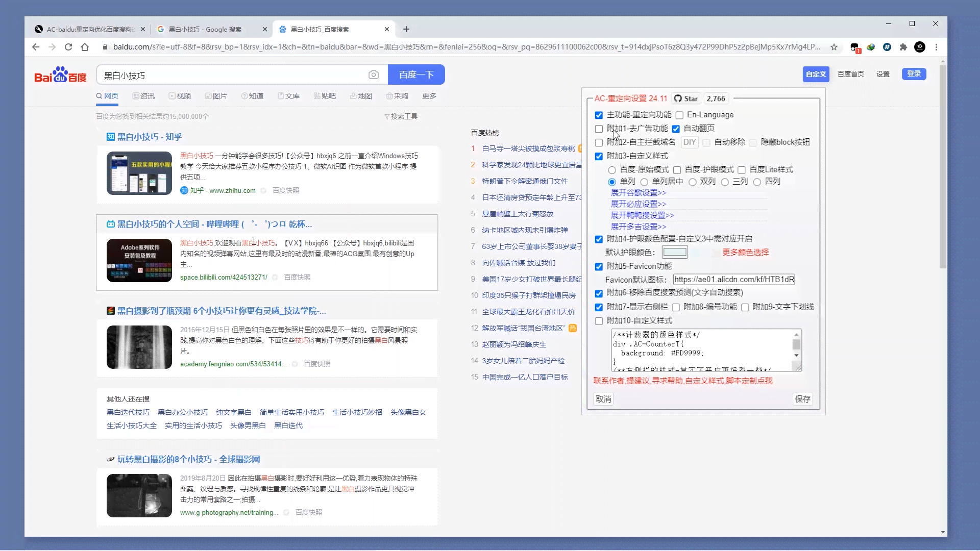The height and width of the screenshot is (551, 980).
Task: Click the DIY button
Action: (690, 142)
